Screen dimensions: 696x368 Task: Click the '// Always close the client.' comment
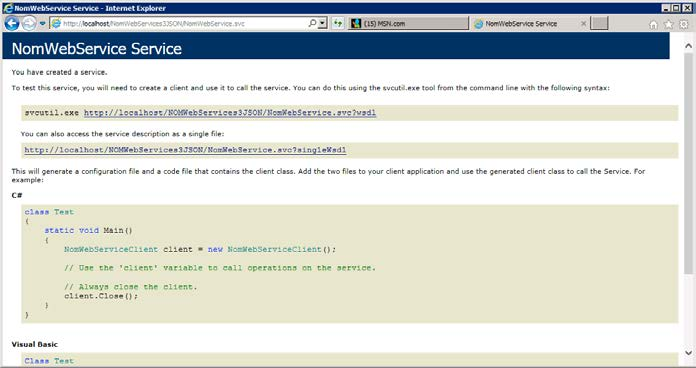click(x=130, y=287)
